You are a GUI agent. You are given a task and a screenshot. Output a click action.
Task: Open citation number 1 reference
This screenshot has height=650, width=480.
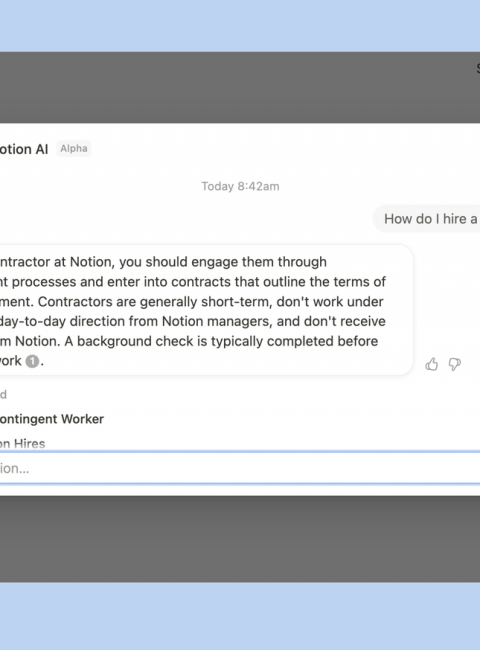tap(32, 361)
